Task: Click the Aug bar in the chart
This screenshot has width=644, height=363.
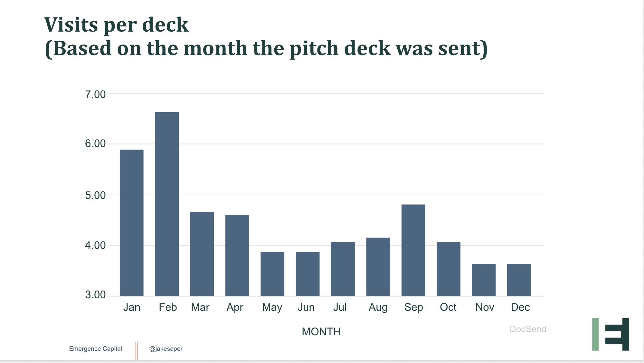Action: tap(378, 267)
